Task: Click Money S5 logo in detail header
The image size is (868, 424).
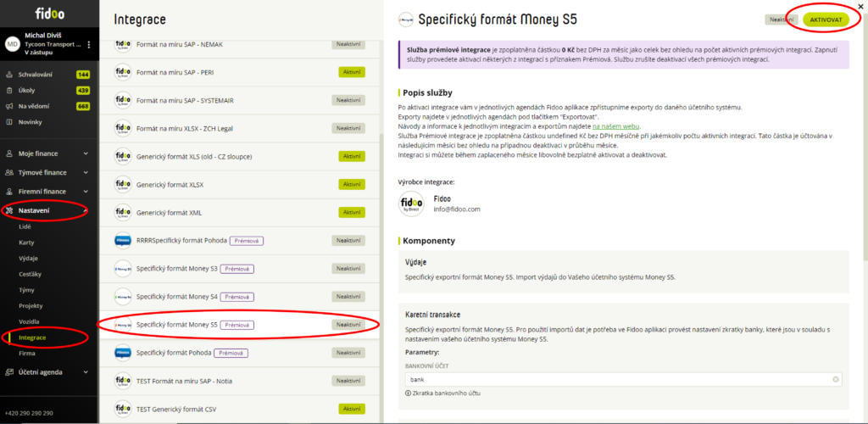Action: tap(406, 20)
